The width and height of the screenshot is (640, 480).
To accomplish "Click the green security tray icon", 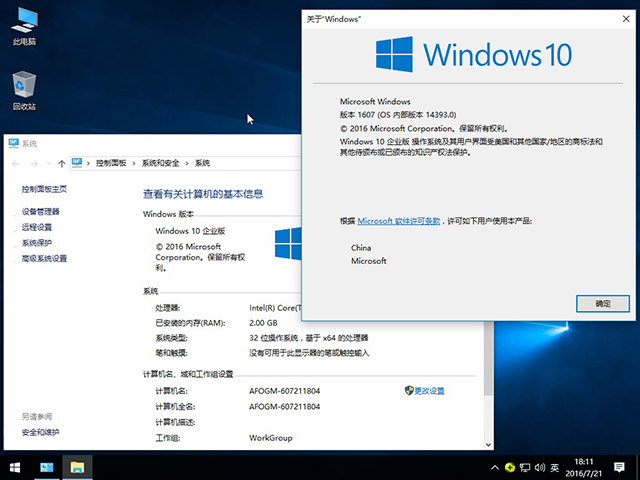I will [509, 467].
